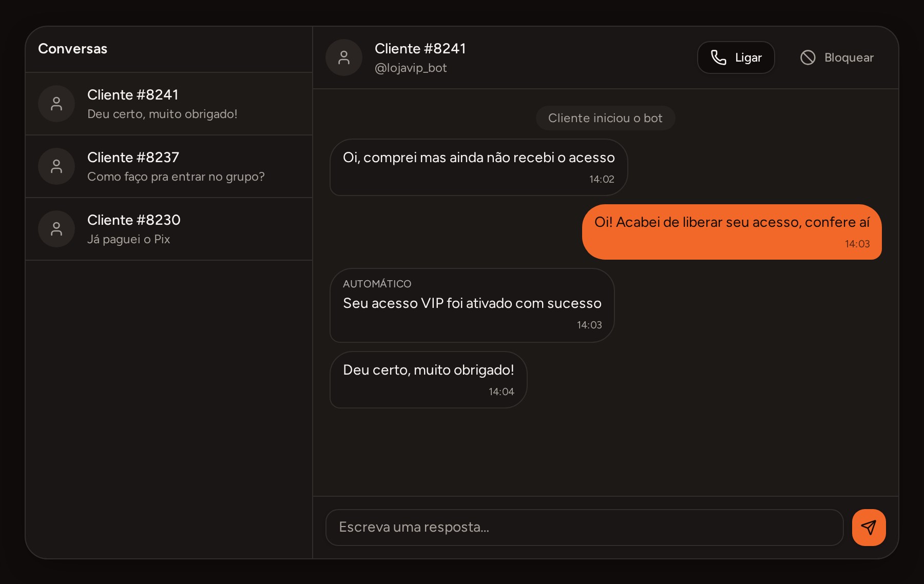Screen dimensions: 924x584
Task: Select orange message 'Oi! Acabei de liberar seu acesso'
Action: (732, 232)
